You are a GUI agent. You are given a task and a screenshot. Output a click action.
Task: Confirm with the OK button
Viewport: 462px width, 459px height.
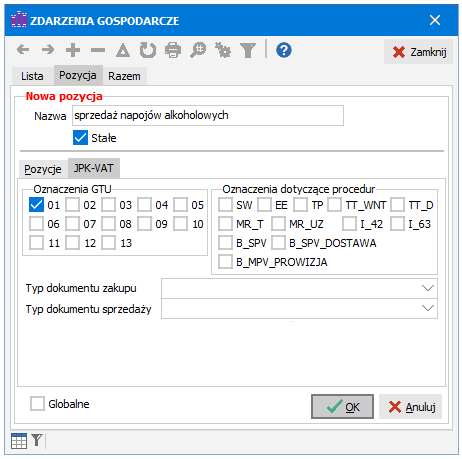(342, 406)
